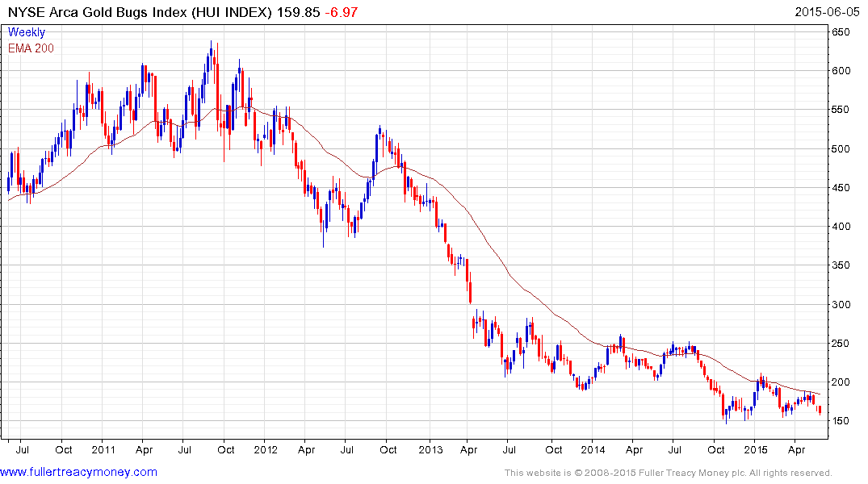Click the 400 price axis label

pos(841,226)
